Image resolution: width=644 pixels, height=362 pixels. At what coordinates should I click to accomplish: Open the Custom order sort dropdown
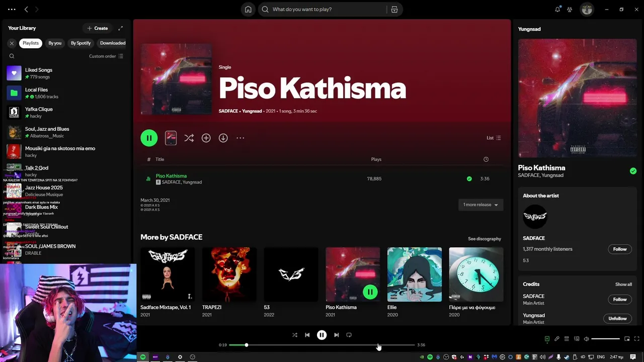click(x=106, y=56)
